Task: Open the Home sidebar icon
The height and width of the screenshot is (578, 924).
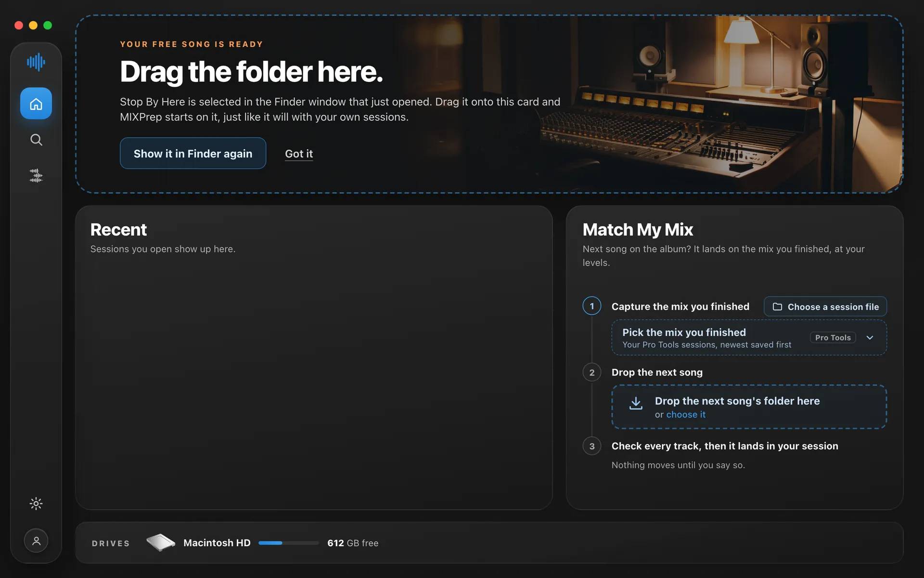Action: point(36,103)
